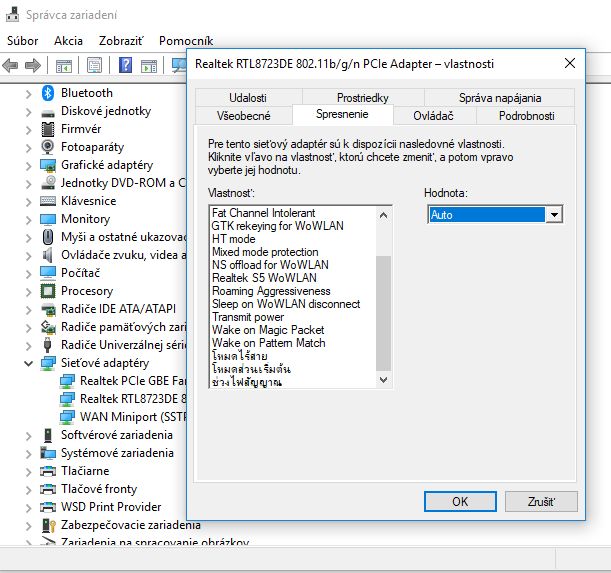Click the action pane toolbar icon
The image size is (611, 573).
tap(149, 65)
